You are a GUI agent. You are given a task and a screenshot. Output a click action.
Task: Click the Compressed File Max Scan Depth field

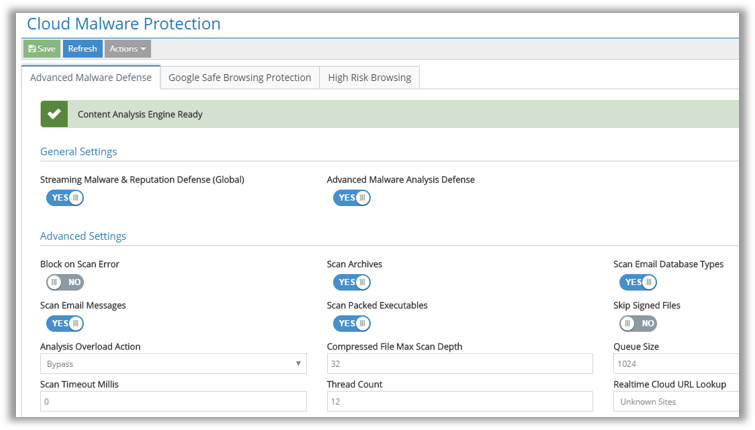pyautogui.click(x=459, y=364)
